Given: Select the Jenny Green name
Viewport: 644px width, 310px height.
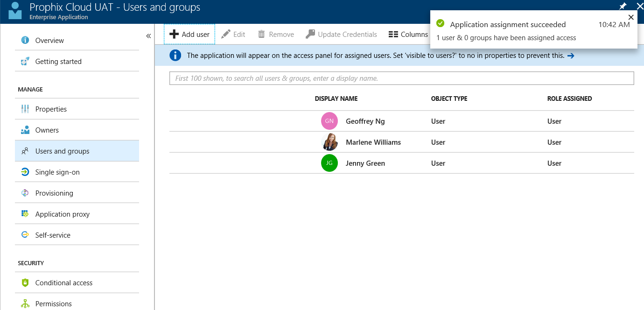Looking at the screenshot, I should pyautogui.click(x=365, y=163).
